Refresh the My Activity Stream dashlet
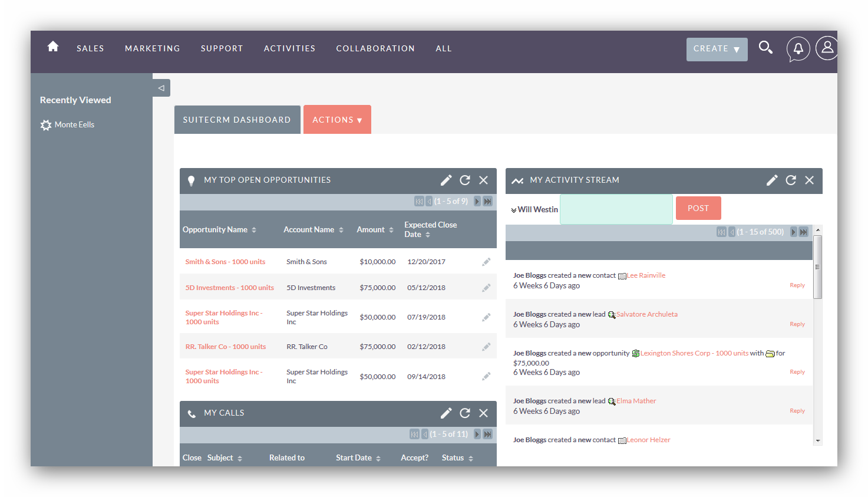868x497 pixels. click(791, 180)
